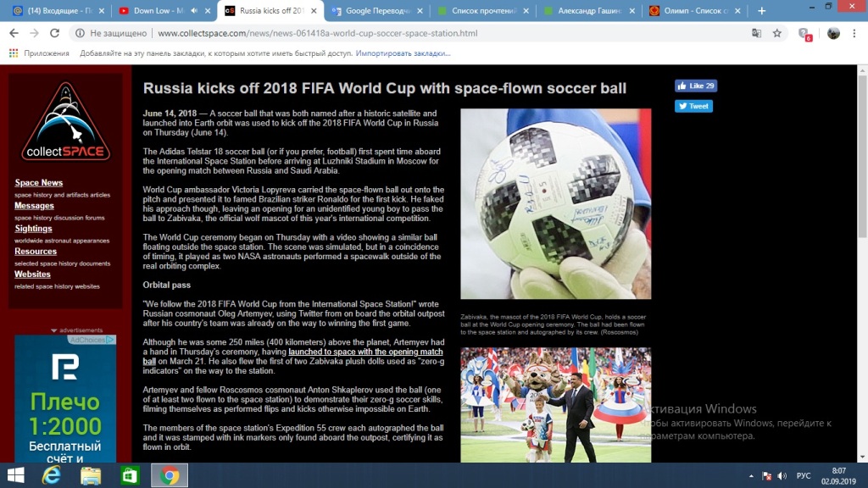Open the Google Translate page icon

tap(756, 33)
